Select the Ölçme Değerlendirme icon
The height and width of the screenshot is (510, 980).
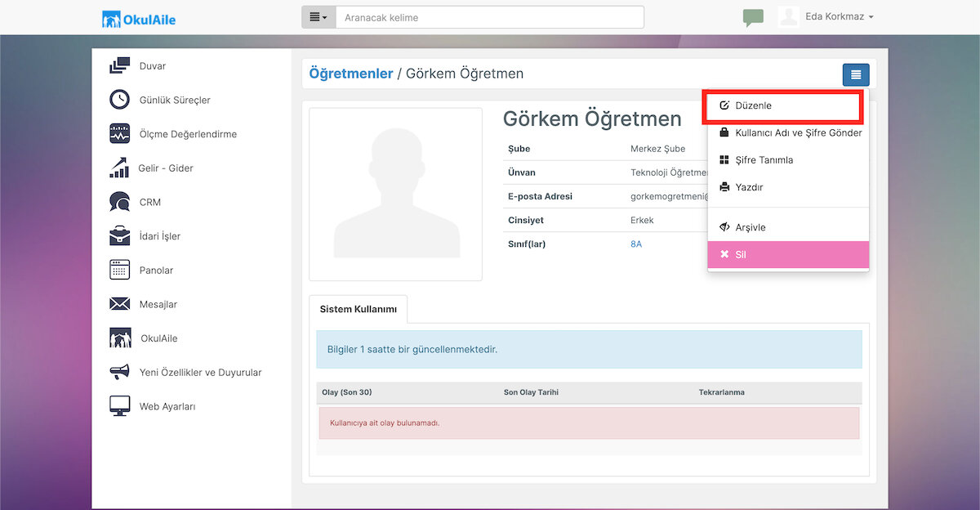(x=120, y=134)
